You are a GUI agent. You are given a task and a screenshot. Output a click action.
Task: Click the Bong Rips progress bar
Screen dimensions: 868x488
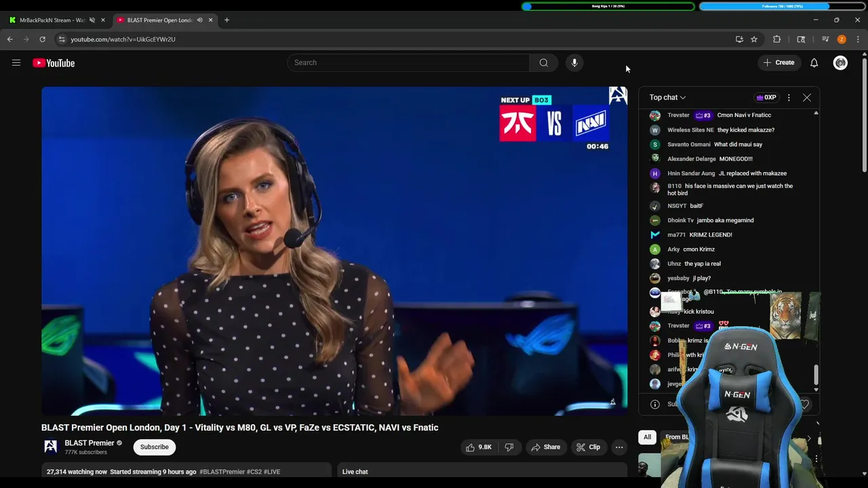tap(608, 6)
